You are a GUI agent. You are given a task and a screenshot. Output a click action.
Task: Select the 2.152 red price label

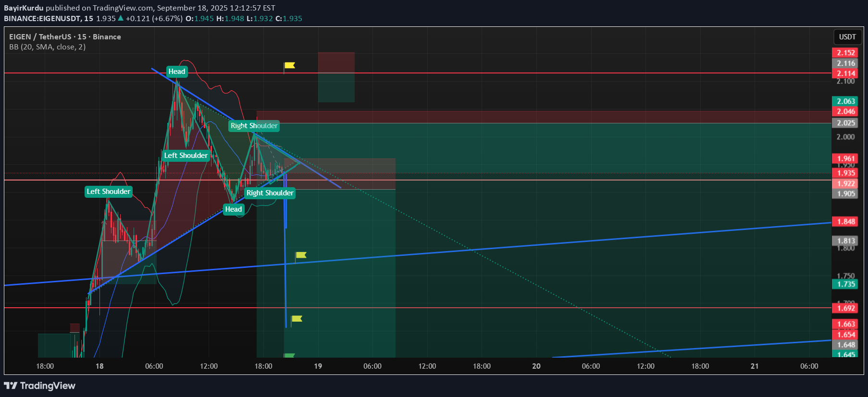pyautogui.click(x=845, y=53)
